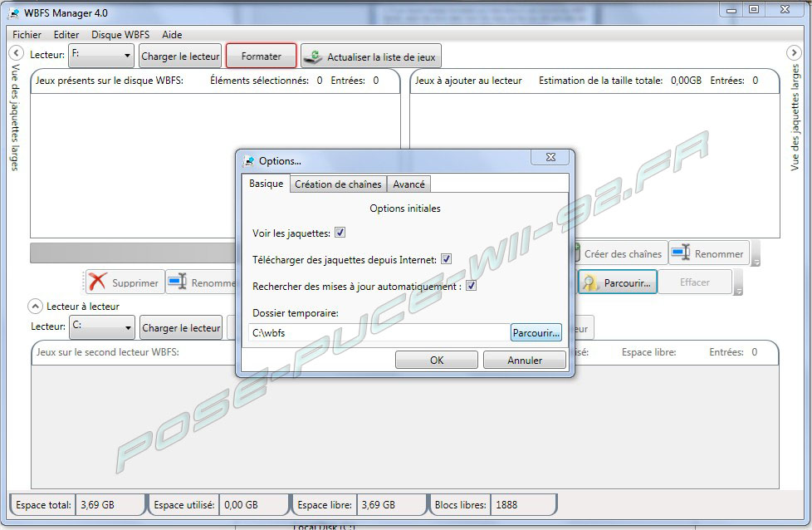The image size is (812, 530).
Task: Click the Actualiser la liste de jeux refresh icon
Action: [313, 57]
